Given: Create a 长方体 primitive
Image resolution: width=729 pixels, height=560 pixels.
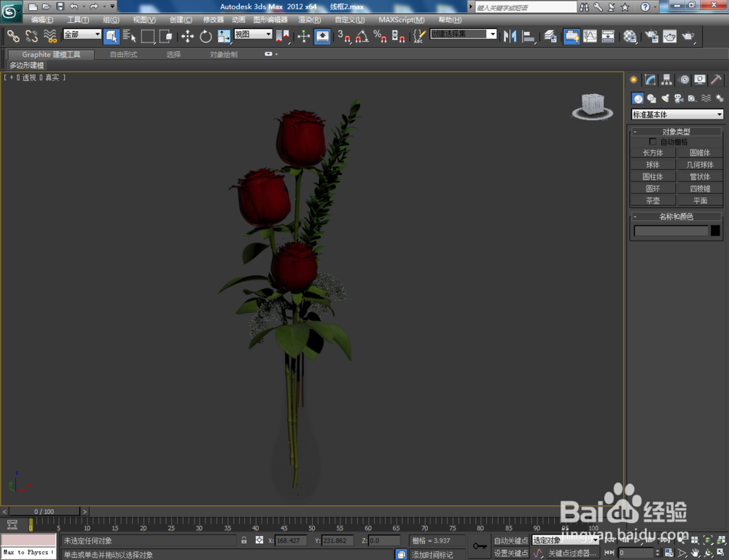Looking at the screenshot, I should [652, 152].
